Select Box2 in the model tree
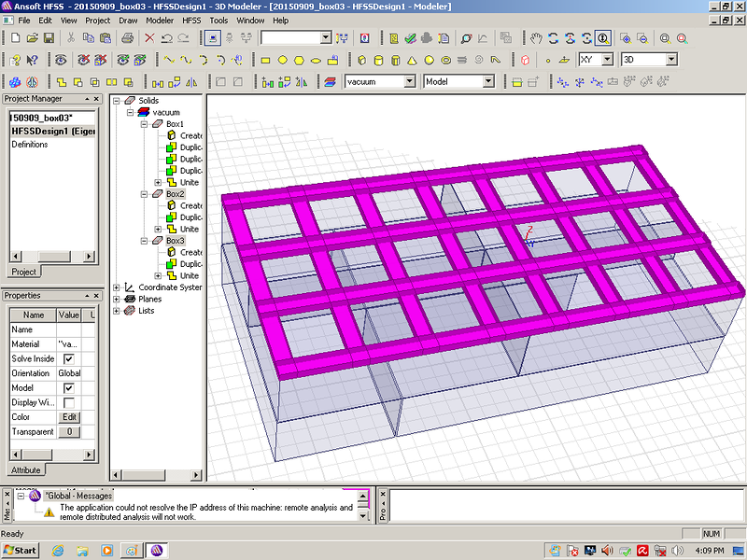This screenshot has width=747, height=560. (175, 194)
